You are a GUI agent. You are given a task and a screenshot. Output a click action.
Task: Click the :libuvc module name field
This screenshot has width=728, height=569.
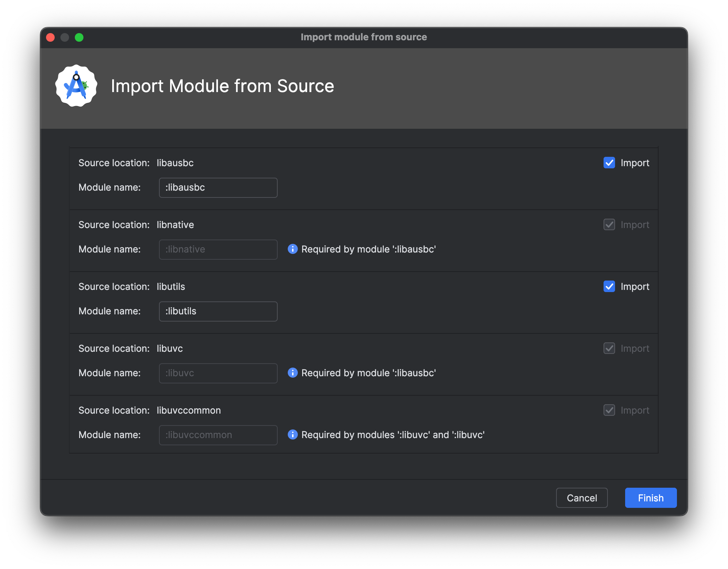click(x=218, y=373)
